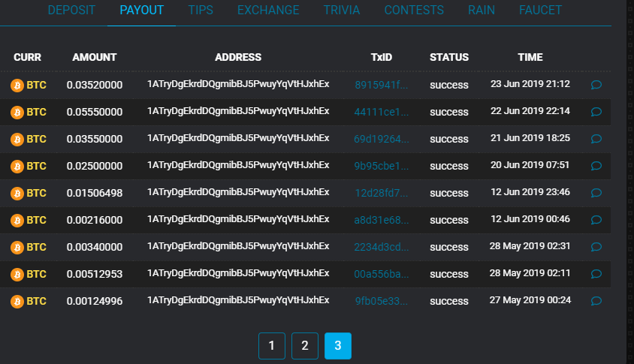Click the TIME column header
The image size is (634, 364).
[530, 57]
